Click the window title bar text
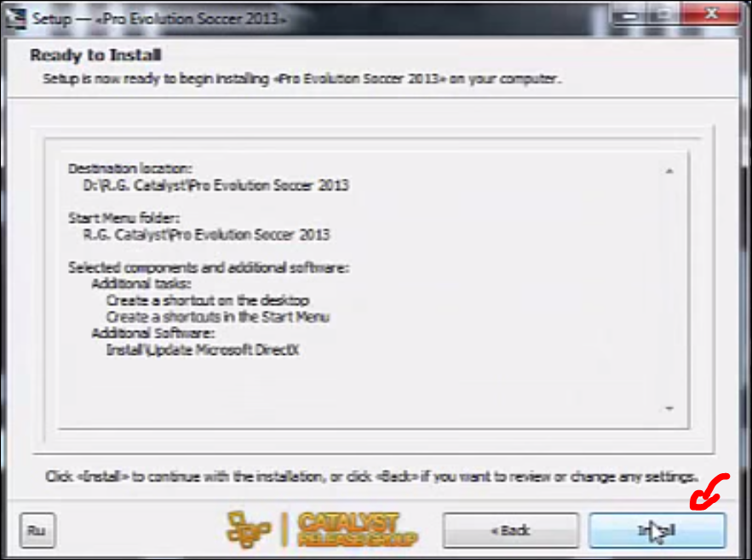Image resolution: width=752 pixels, height=560 pixels. (x=158, y=19)
